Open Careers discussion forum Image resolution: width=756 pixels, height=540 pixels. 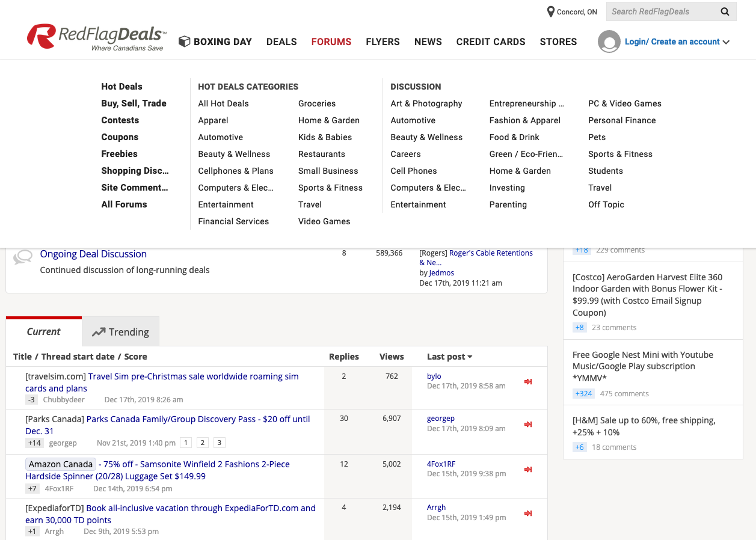(405, 154)
